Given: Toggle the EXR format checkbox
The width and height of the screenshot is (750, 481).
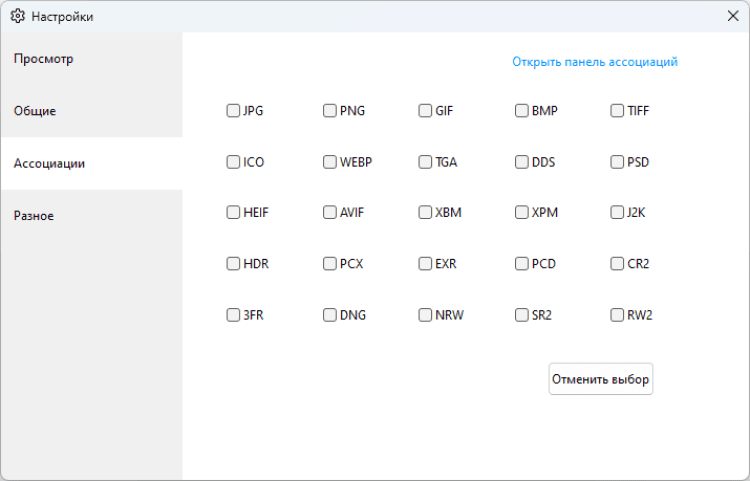Looking at the screenshot, I should (x=425, y=264).
